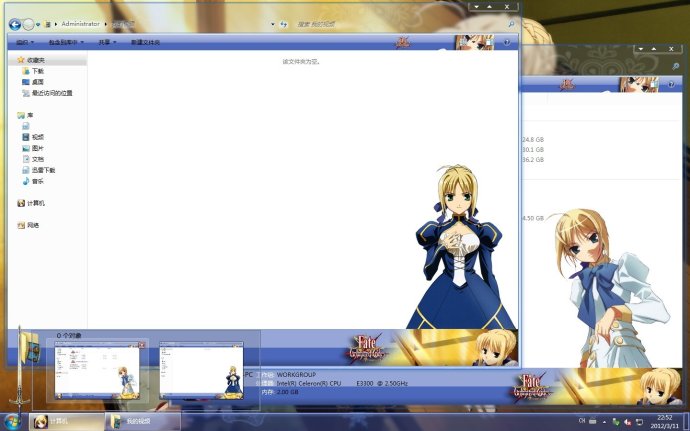
Task: Click the 4.50 GB value in rear window
Action: click(533, 218)
